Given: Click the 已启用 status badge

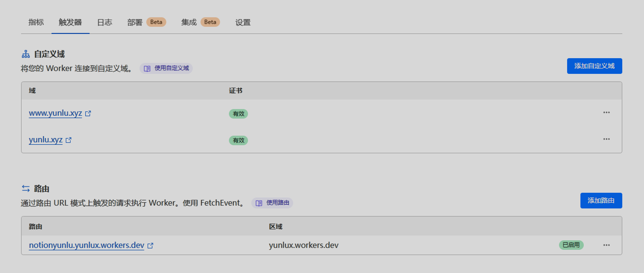Looking at the screenshot, I should pos(571,245).
